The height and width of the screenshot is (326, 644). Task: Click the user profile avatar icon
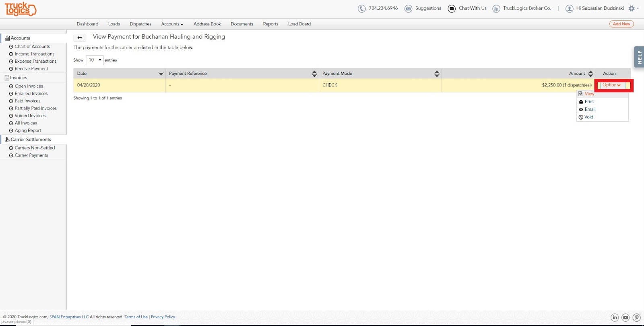pos(569,8)
